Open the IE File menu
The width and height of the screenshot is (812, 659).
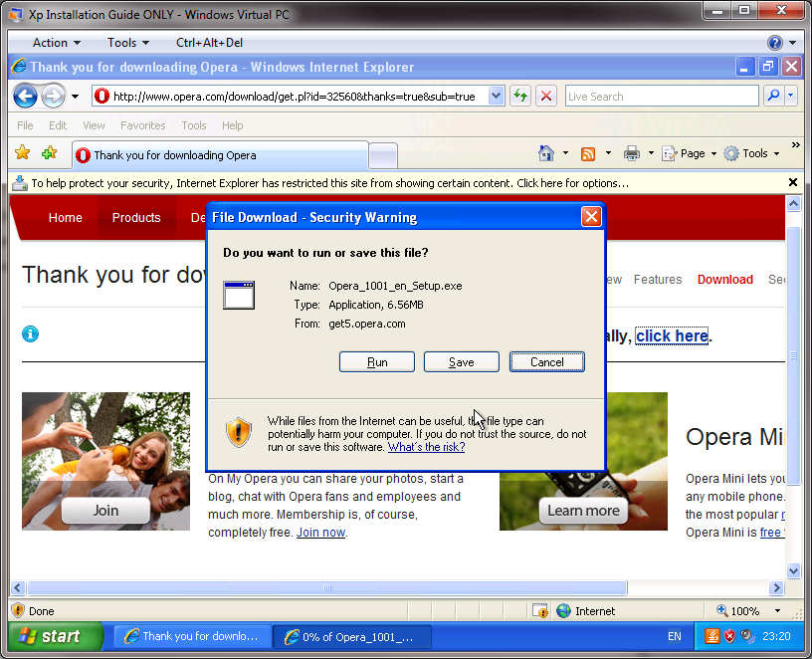coord(25,125)
